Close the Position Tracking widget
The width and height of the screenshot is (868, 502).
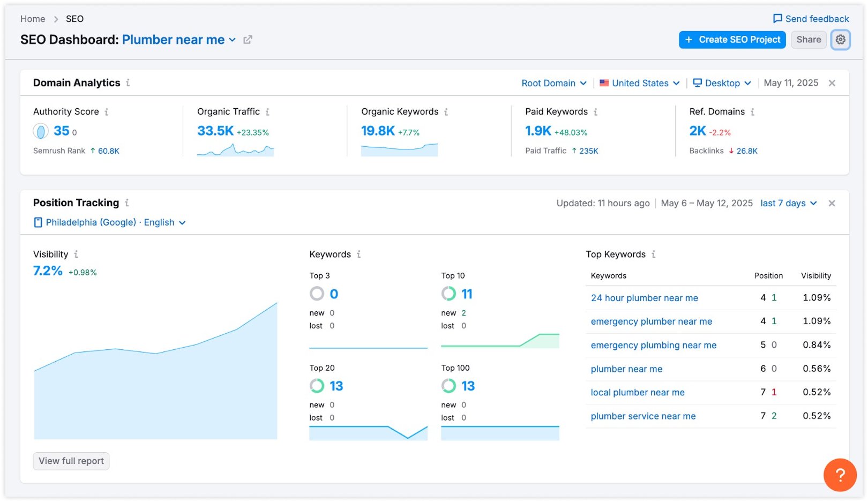click(832, 204)
